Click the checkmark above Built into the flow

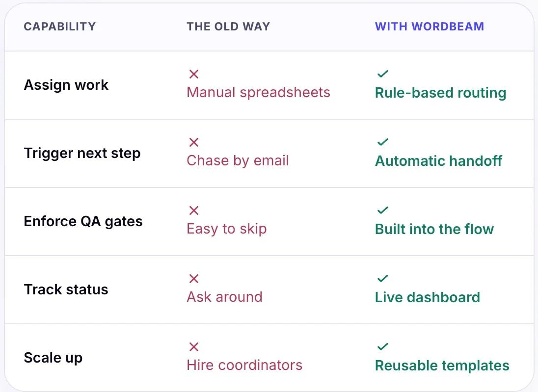point(382,210)
